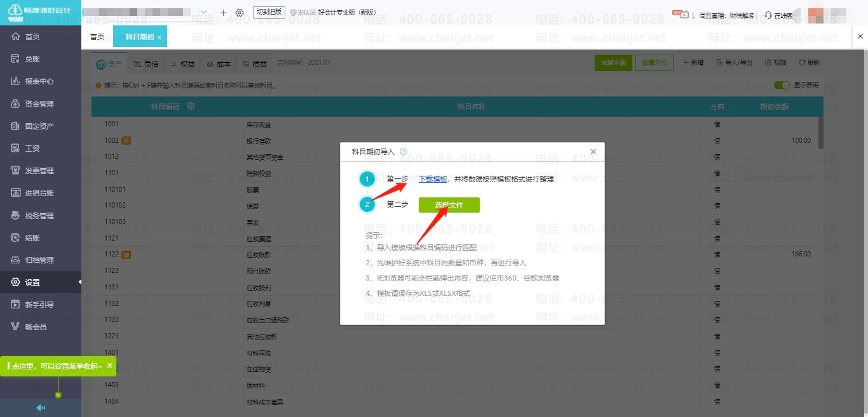Open 发票管理 from the sidebar

pos(39,171)
